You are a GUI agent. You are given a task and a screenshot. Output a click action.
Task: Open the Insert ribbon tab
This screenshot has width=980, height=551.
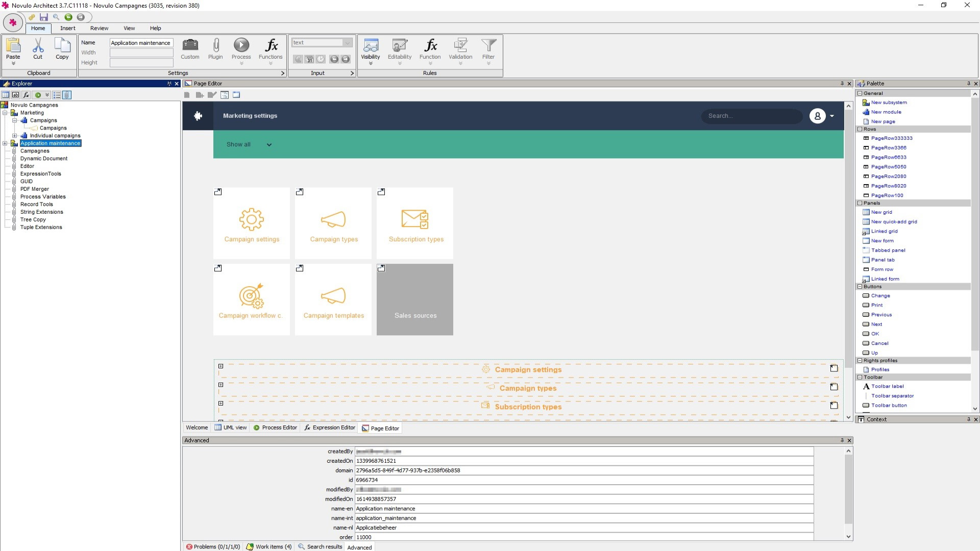[67, 28]
